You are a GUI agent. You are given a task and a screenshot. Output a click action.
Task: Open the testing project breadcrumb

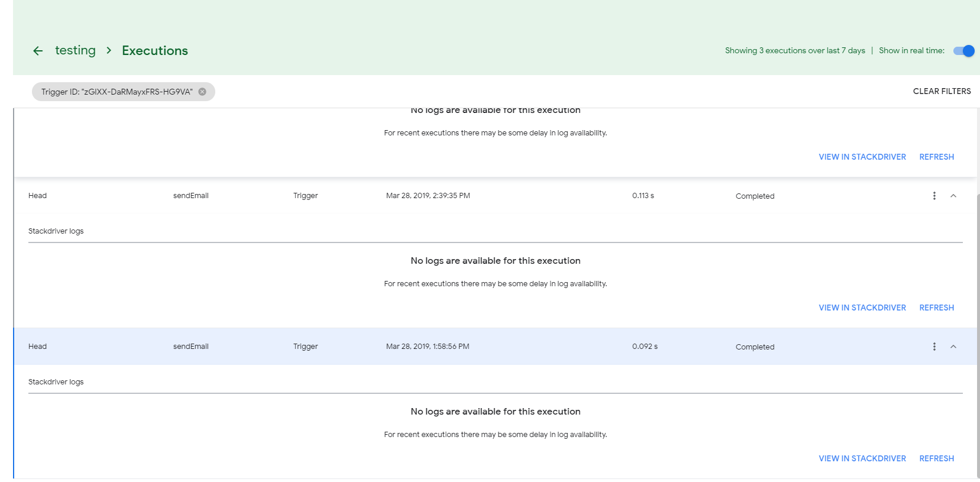tap(75, 50)
